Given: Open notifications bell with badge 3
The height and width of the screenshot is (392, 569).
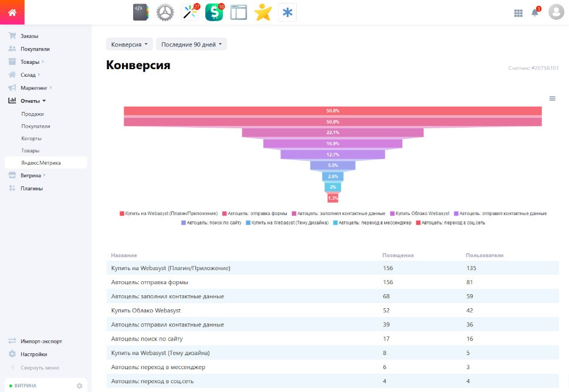Looking at the screenshot, I should (535, 12).
